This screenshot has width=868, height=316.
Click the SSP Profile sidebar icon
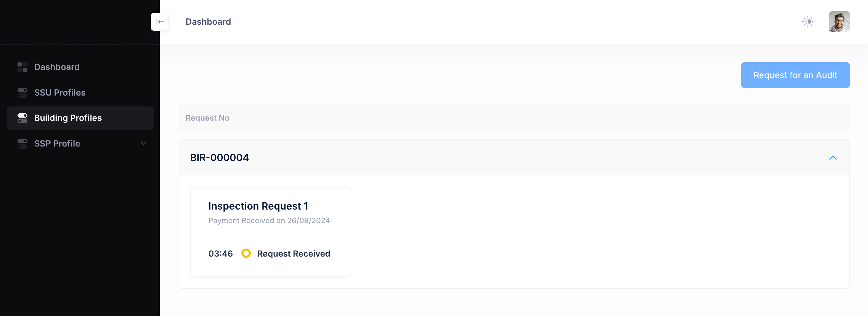pyautogui.click(x=22, y=144)
